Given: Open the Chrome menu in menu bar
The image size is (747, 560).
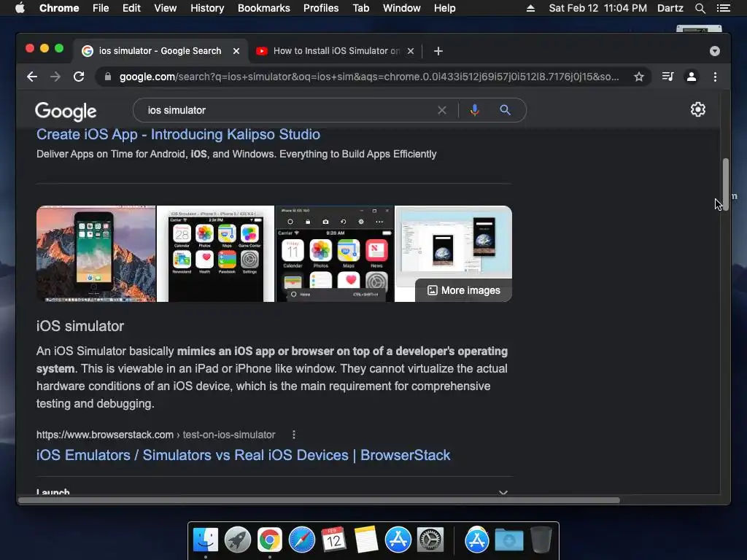Looking at the screenshot, I should pos(59,8).
